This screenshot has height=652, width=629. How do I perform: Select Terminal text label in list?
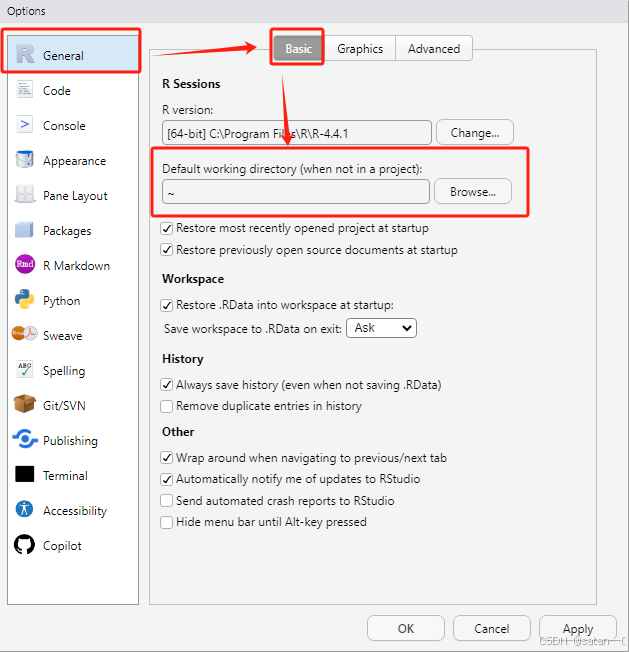(x=65, y=475)
